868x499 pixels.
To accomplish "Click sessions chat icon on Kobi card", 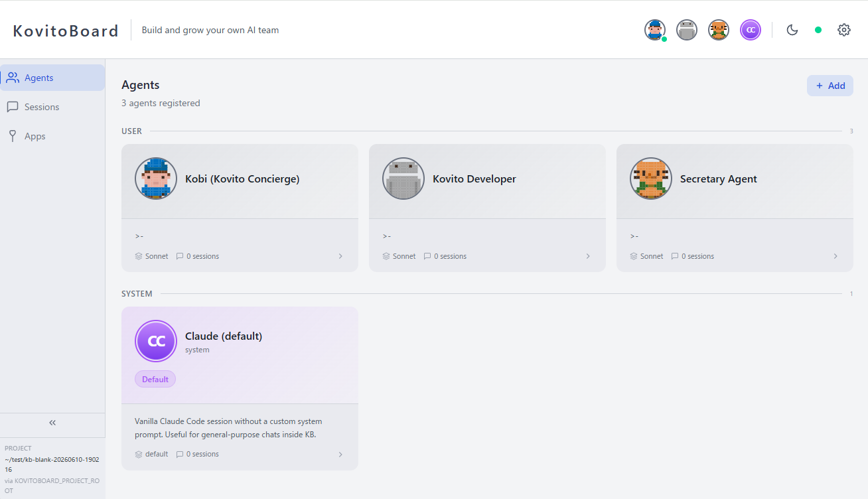I will [x=180, y=256].
